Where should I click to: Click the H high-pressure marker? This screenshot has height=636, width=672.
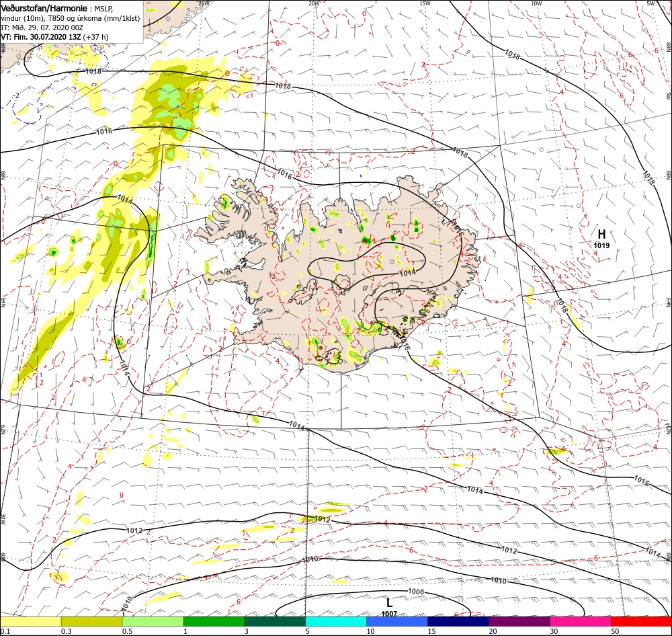(x=601, y=234)
